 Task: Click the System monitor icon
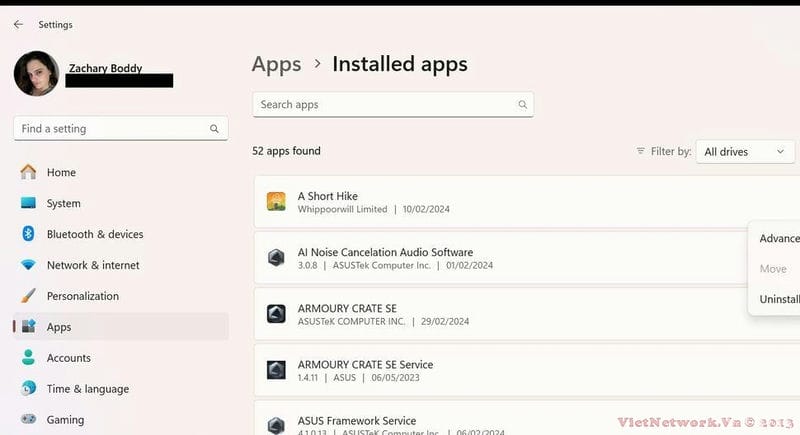[x=28, y=203]
